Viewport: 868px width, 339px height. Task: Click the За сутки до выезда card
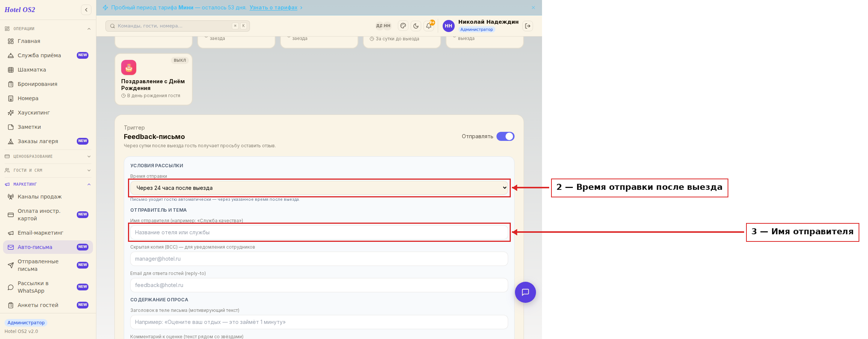pos(402,41)
